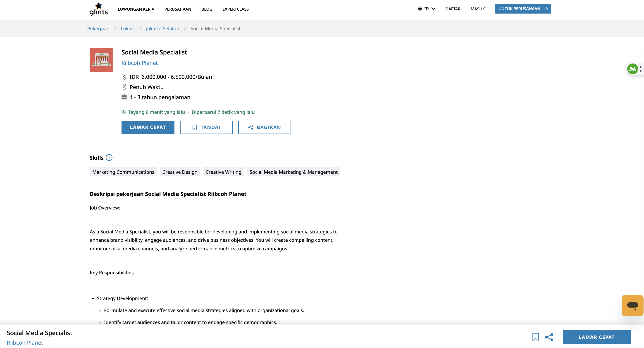
Task: Follow the Lokasi breadcrumb link
Action: coord(127,28)
